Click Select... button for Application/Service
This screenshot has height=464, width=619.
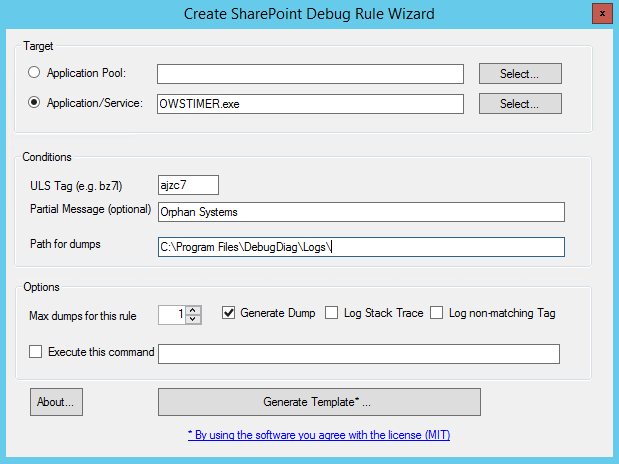coord(519,104)
